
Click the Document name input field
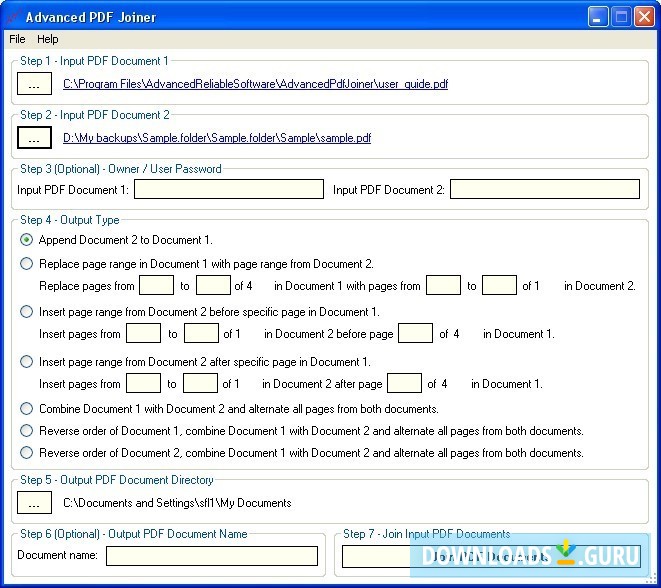(x=212, y=556)
